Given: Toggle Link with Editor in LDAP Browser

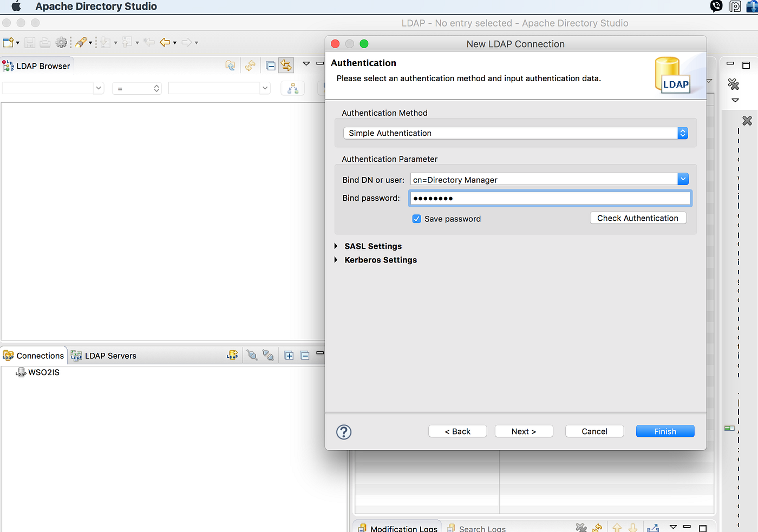Looking at the screenshot, I should coord(286,66).
